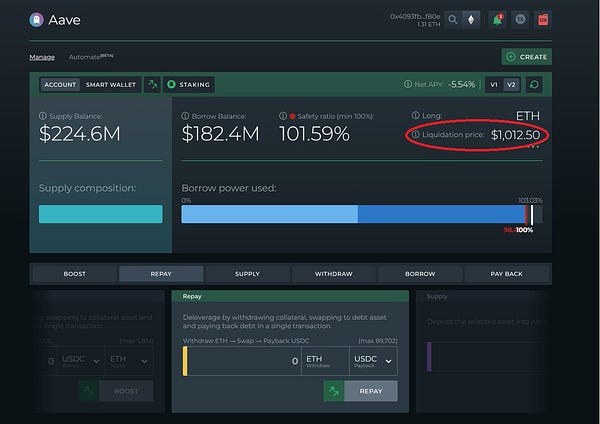Select the SUPPLY action tab
The height and width of the screenshot is (424, 600).
(247, 274)
